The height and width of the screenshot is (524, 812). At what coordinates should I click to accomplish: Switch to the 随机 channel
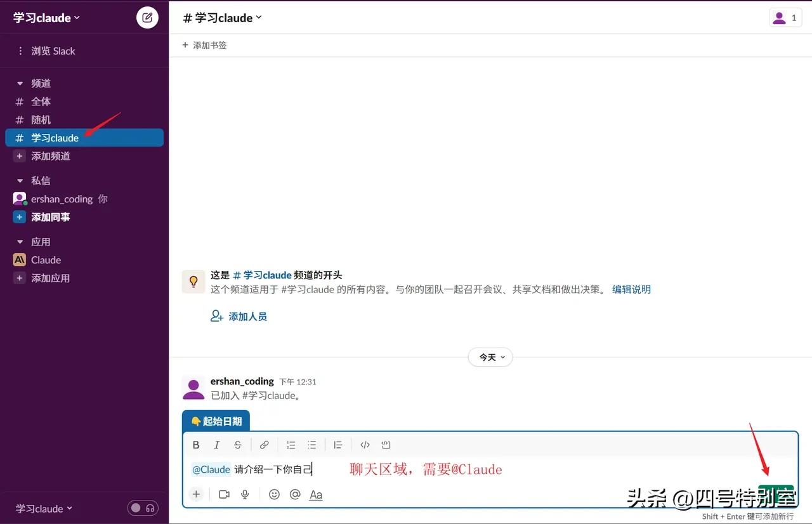41,119
